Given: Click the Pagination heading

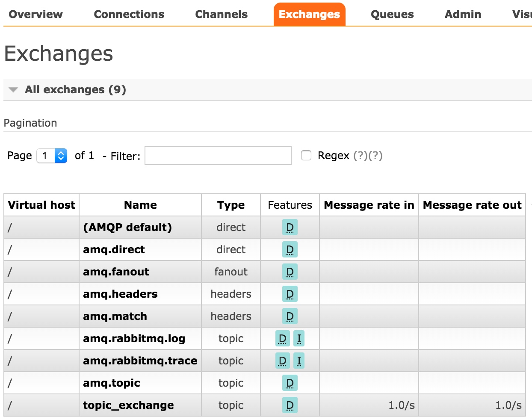Looking at the screenshot, I should [30, 123].
